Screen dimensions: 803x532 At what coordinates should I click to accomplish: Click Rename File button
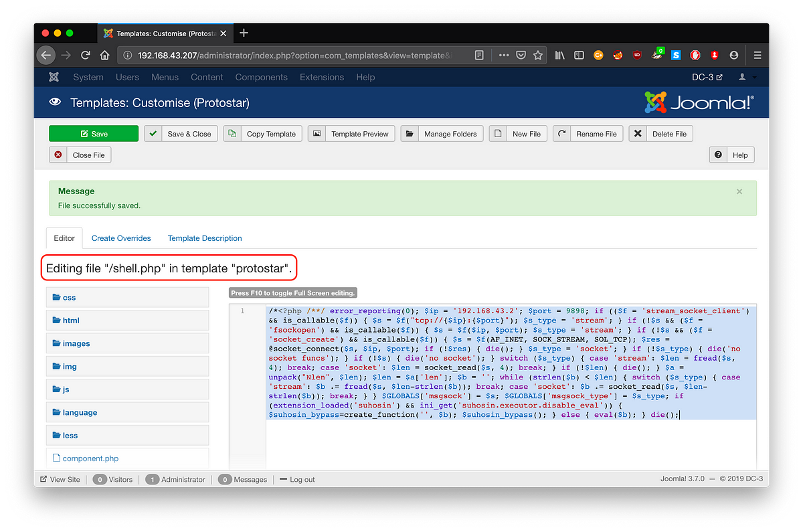click(588, 134)
